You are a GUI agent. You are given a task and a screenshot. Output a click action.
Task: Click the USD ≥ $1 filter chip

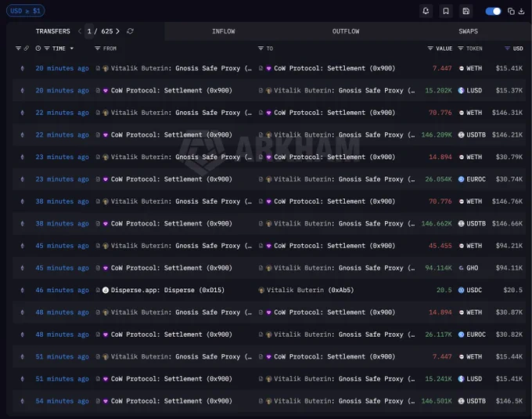pos(26,11)
